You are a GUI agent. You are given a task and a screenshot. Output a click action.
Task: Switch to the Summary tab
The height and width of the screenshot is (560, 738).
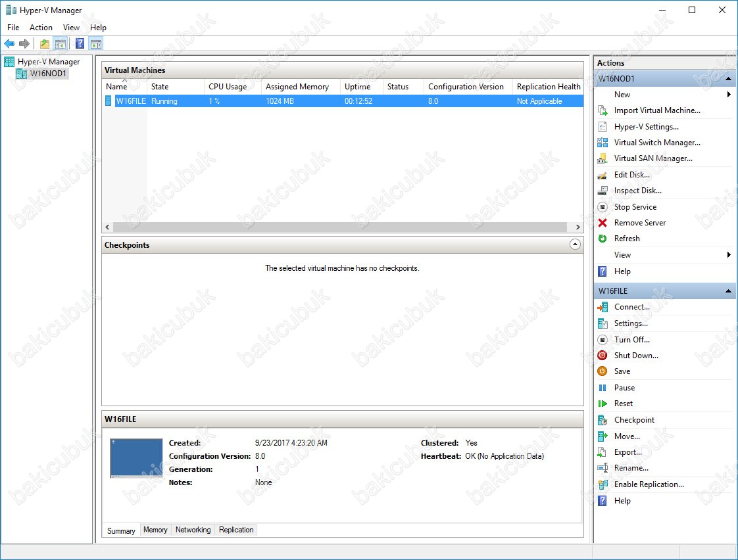pos(121,531)
